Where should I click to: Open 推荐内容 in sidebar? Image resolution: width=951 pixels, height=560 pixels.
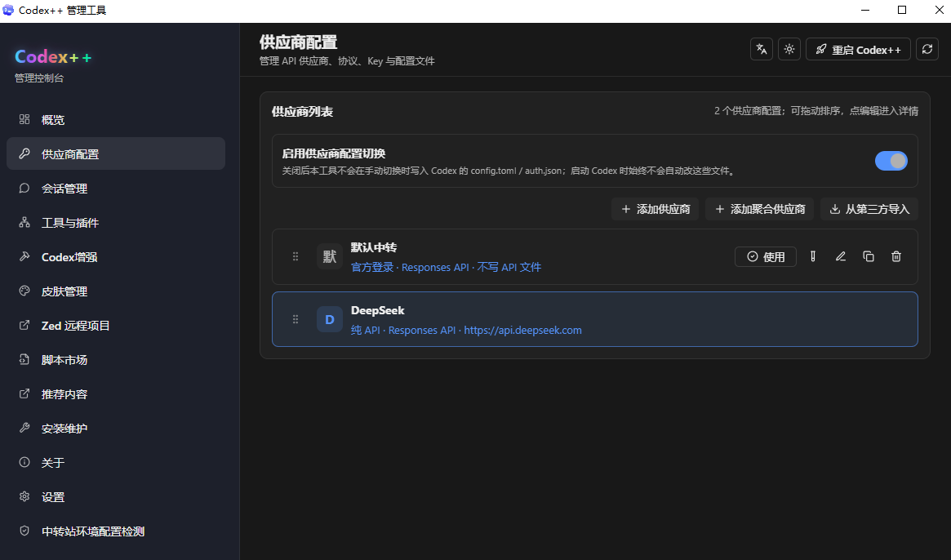[116, 393]
